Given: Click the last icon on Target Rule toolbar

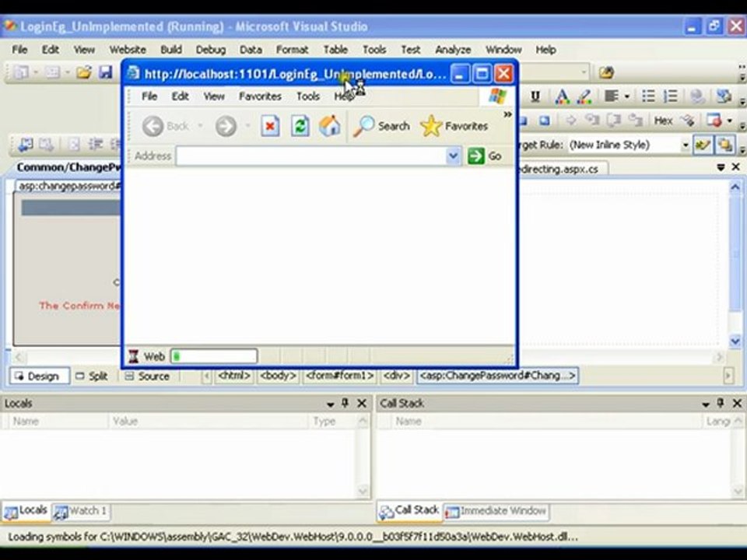Looking at the screenshot, I should 724,145.
